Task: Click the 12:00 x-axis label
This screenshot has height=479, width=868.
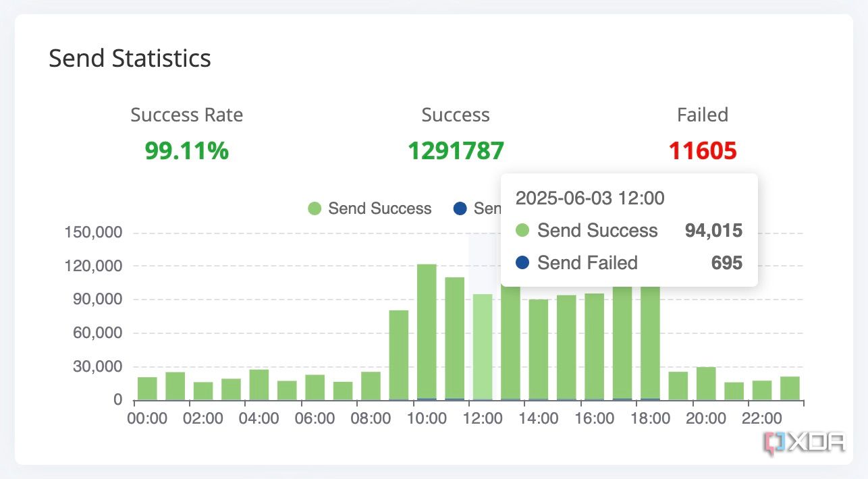Action: pos(483,418)
